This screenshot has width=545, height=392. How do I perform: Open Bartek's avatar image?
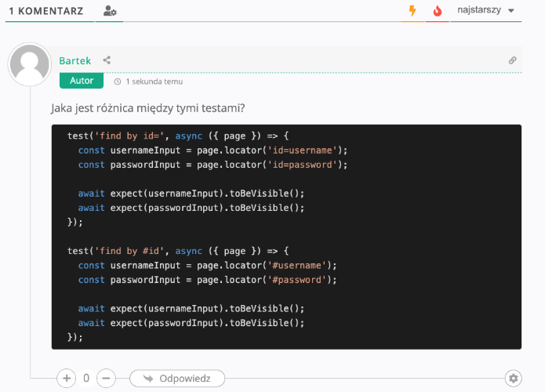point(30,64)
